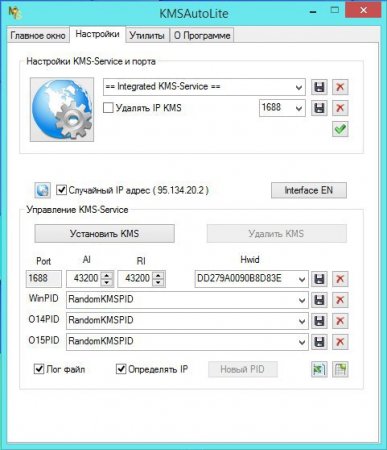Click the Удалить KMS button

(x=276, y=233)
